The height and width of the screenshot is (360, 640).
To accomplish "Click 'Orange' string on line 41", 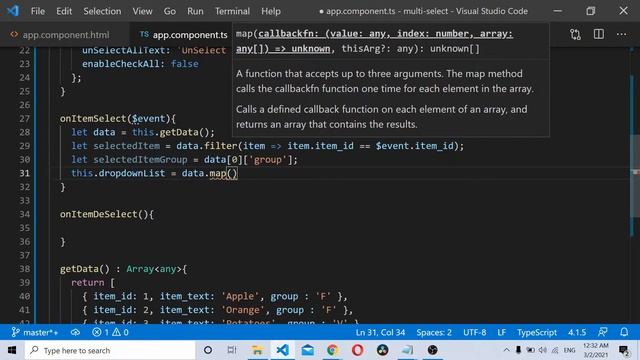I will click(243, 310).
